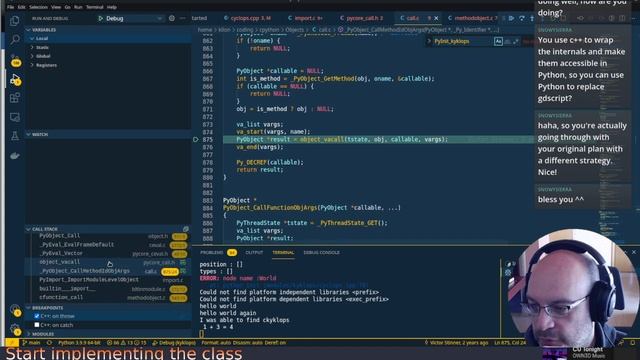Collapse the Local variables scope

[x=108, y=38]
